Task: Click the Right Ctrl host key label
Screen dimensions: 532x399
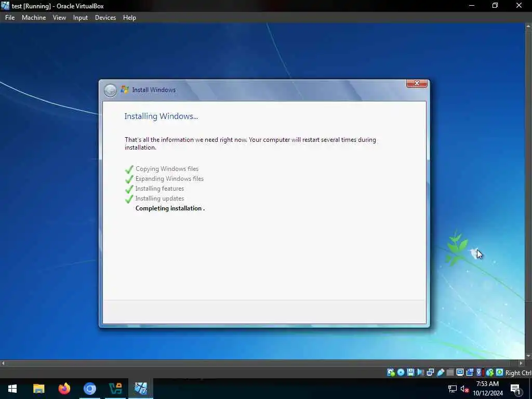Action: (x=518, y=373)
